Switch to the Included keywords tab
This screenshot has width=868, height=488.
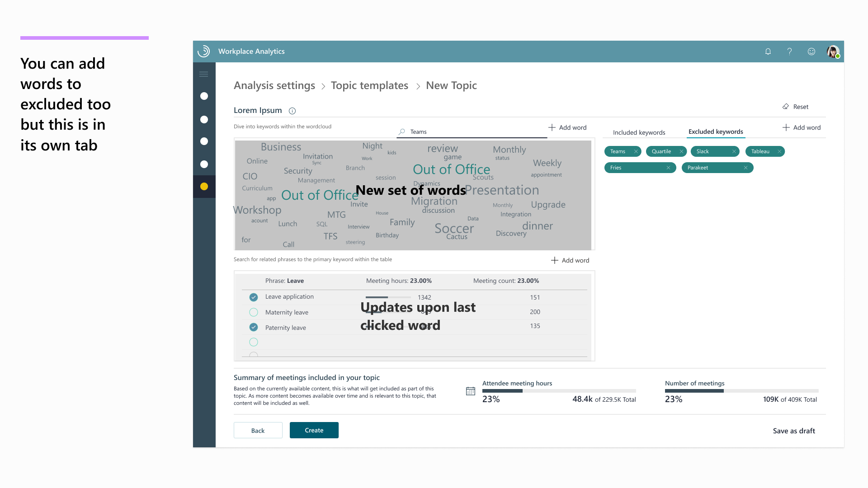click(639, 132)
